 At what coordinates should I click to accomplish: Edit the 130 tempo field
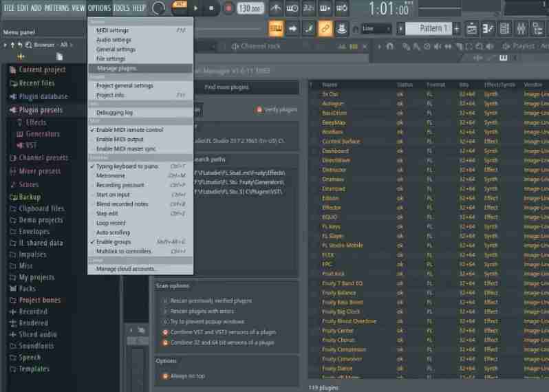pos(250,8)
